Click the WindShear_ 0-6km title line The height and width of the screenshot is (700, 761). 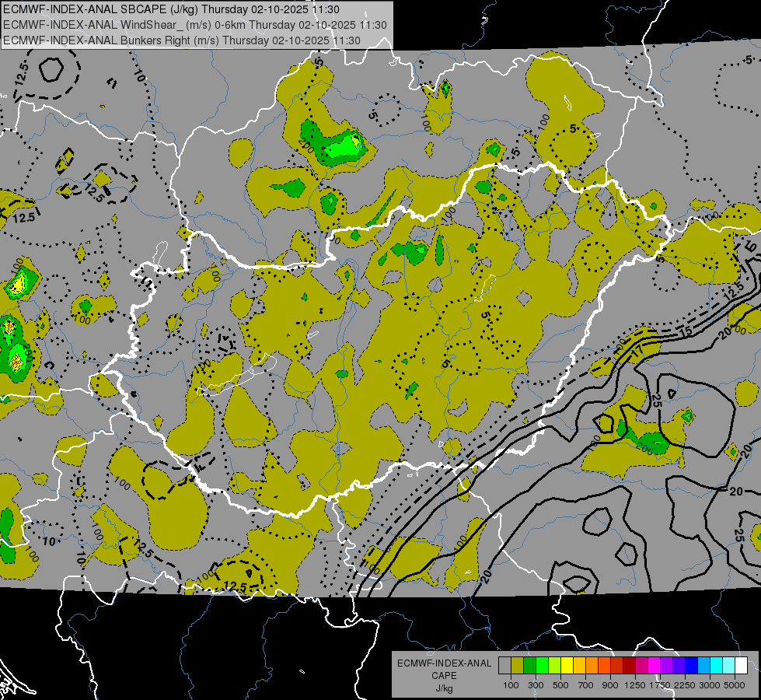coord(194,25)
